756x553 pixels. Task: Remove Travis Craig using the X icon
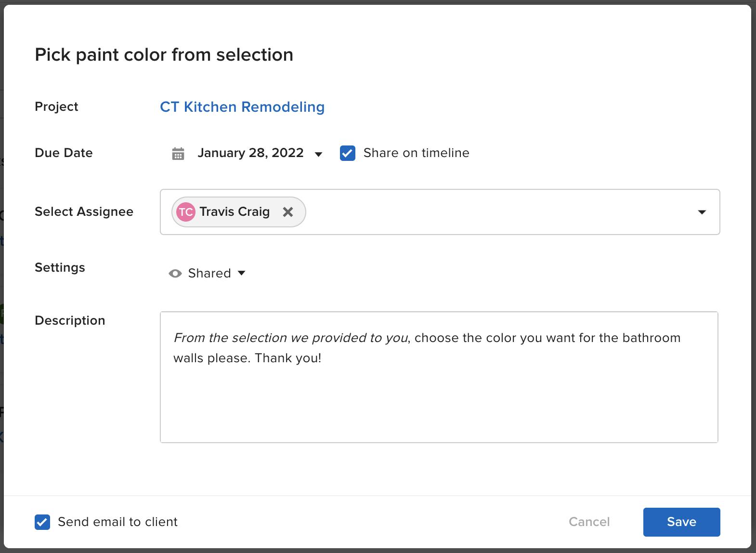(288, 212)
